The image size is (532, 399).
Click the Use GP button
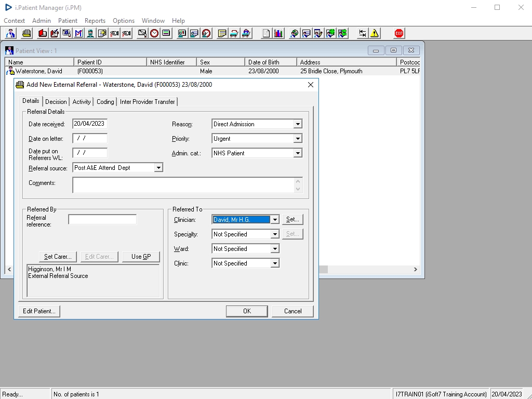coord(141,257)
